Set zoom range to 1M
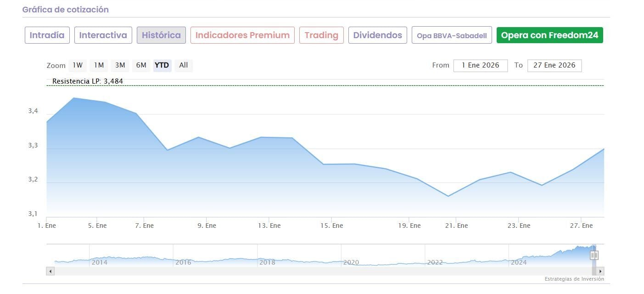 [x=99, y=65]
